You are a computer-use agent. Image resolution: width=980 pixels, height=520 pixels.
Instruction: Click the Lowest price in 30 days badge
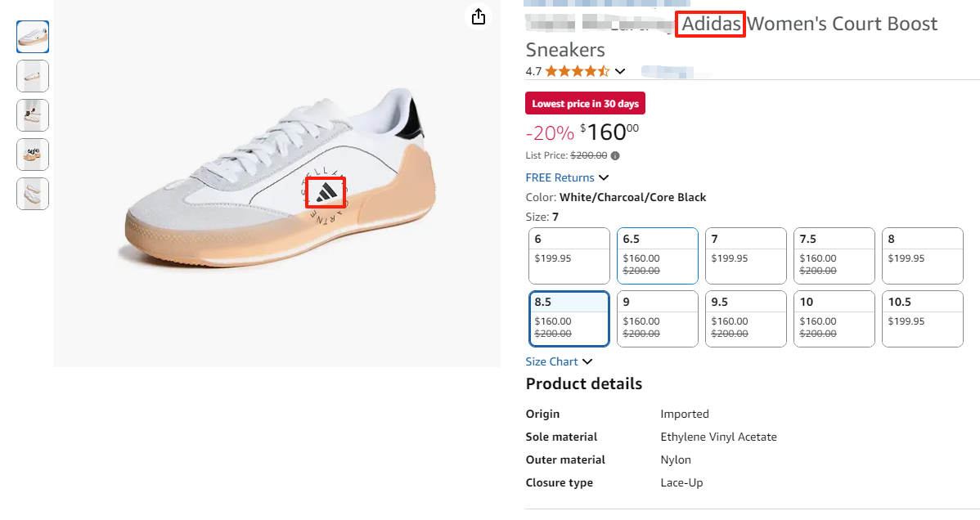click(x=585, y=103)
